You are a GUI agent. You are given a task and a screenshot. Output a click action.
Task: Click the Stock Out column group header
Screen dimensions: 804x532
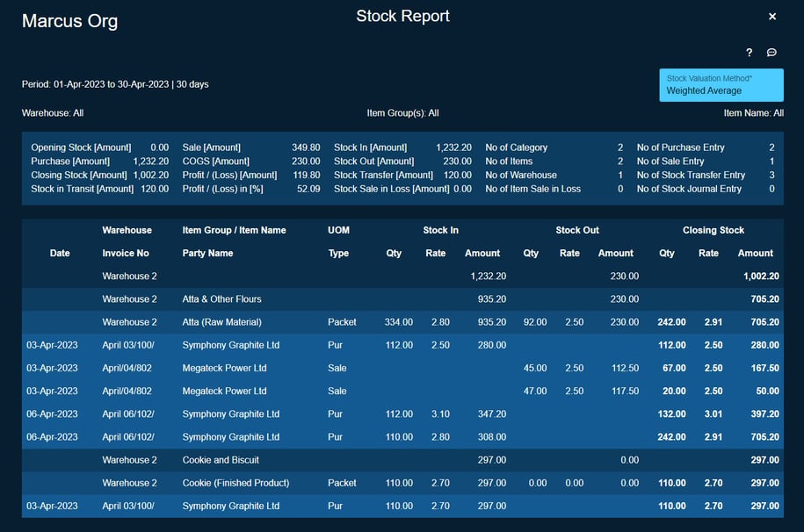pos(576,230)
